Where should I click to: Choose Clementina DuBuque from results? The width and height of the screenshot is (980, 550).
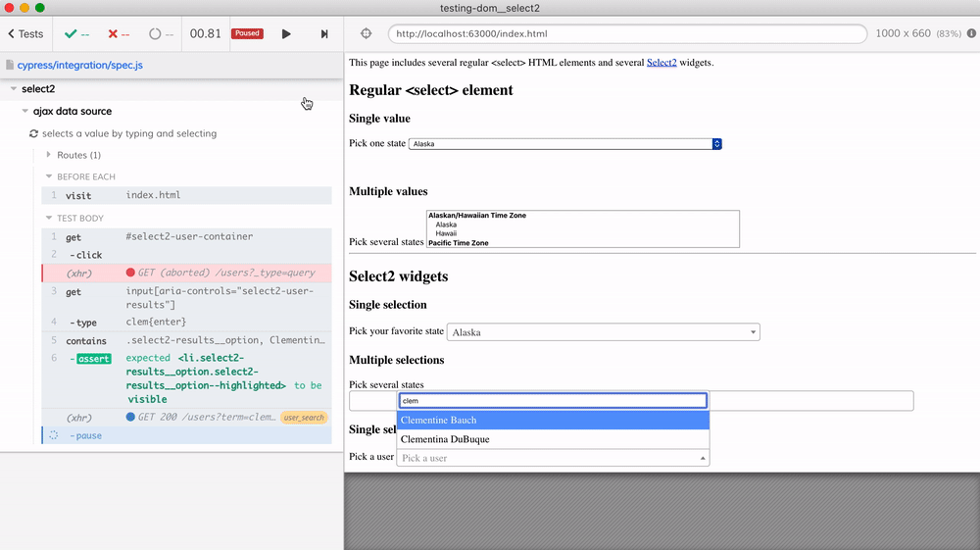click(553, 439)
